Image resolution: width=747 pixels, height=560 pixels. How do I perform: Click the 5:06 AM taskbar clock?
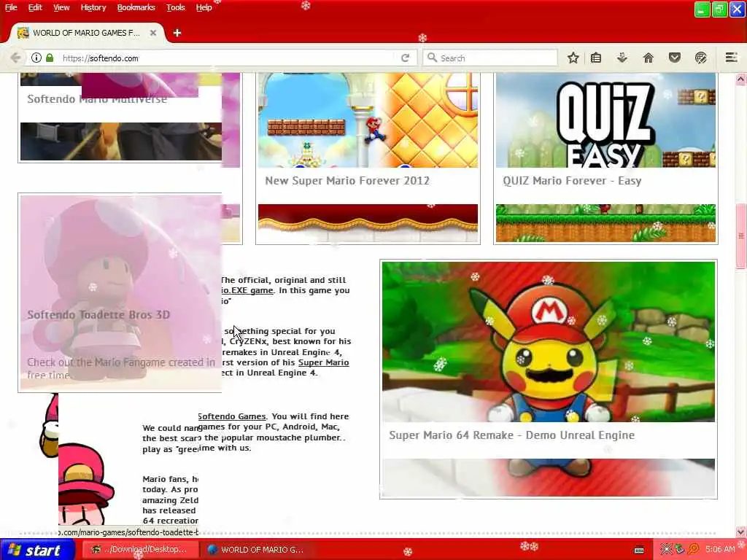[720, 550]
